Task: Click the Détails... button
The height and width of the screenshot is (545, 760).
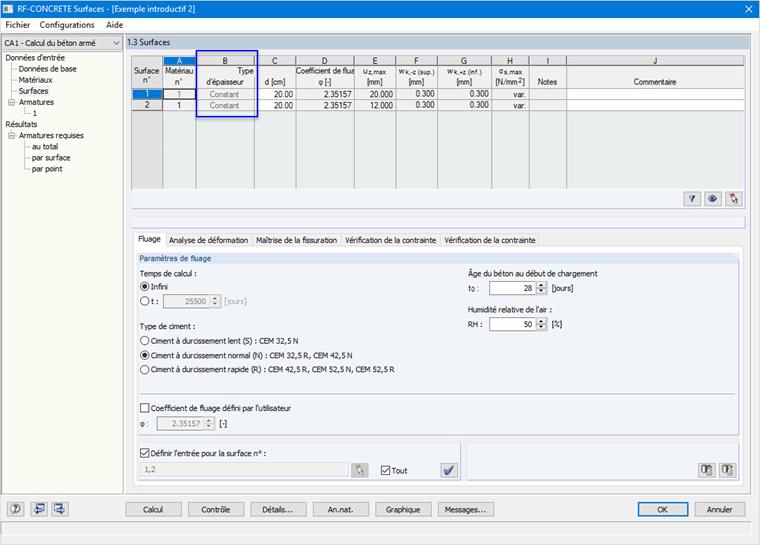Action: [x=278, y=509]
